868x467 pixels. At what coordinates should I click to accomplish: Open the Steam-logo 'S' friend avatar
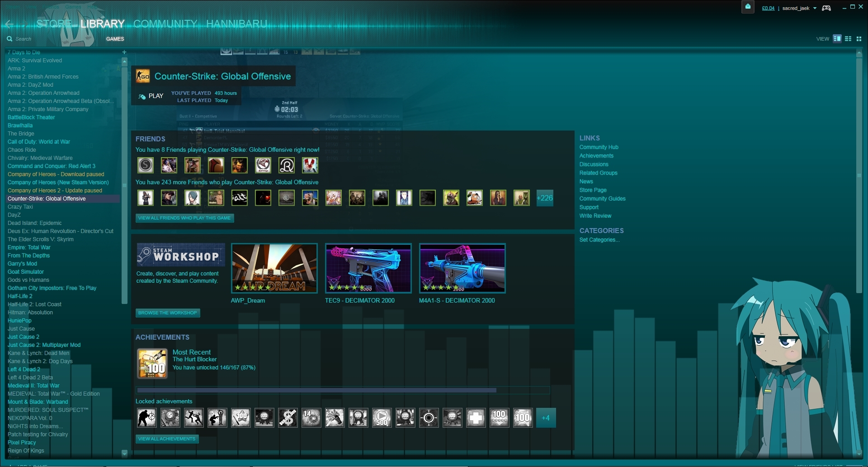pos(146,165)
